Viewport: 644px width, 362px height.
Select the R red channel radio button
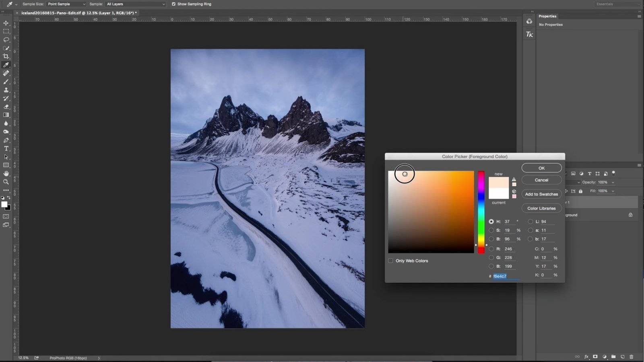pyautogui.click(x=491, y=249)
